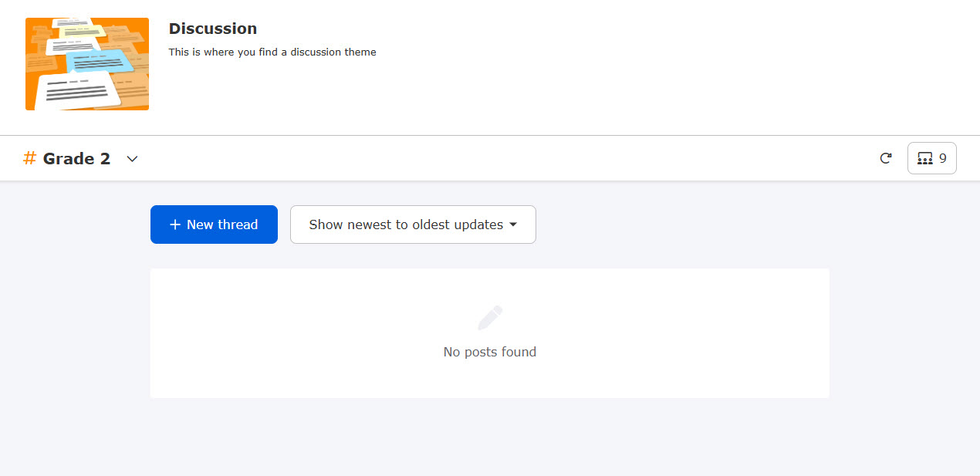Click the refresh posts icon

click(886, 158)
